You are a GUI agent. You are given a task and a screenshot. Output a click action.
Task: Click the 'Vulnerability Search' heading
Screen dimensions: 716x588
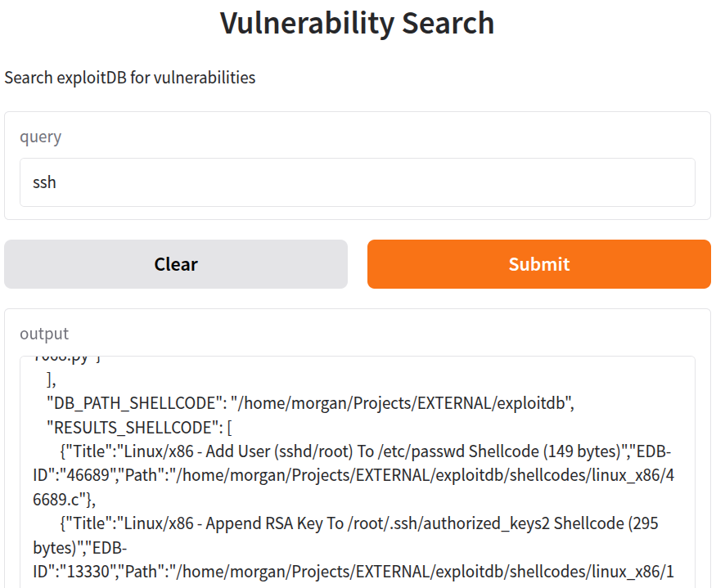click(357, 23)
